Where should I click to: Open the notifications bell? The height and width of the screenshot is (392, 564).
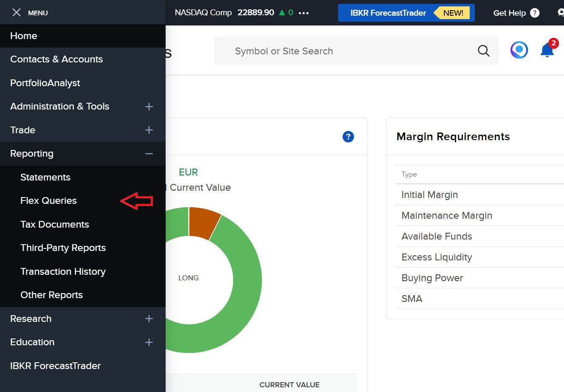click(547, 50)
